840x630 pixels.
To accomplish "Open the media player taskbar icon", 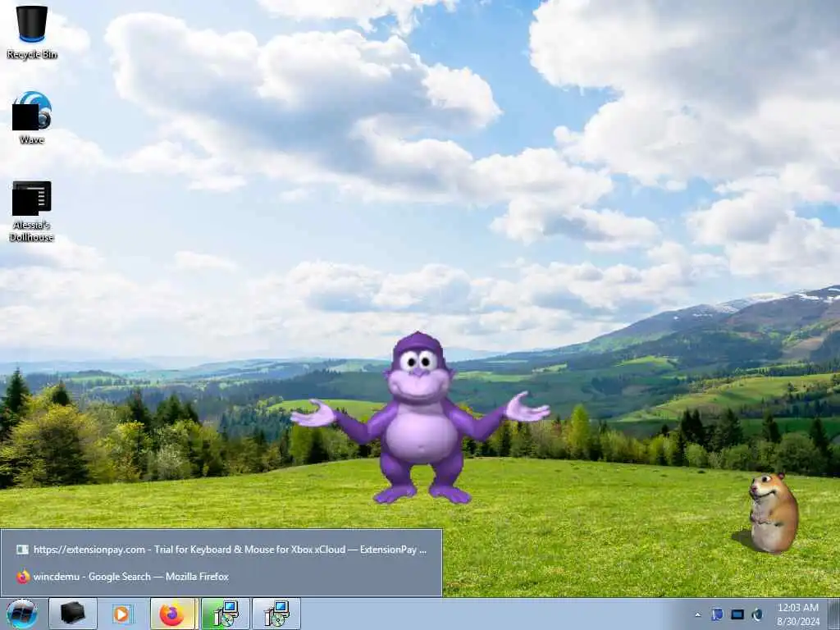I will tap(122, 614).
